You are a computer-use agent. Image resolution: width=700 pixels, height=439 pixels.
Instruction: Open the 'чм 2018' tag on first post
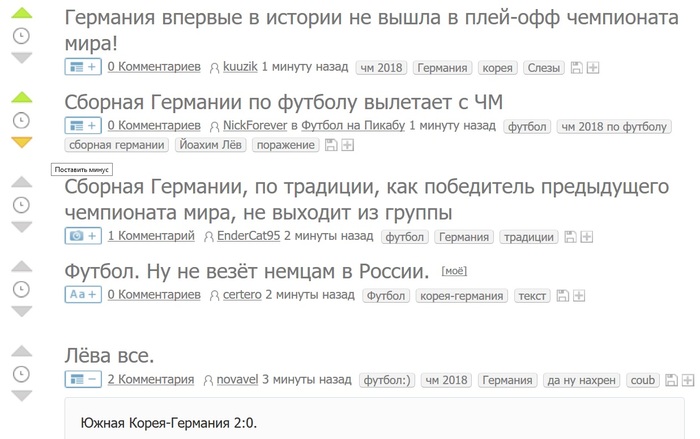tap(381, 68)
